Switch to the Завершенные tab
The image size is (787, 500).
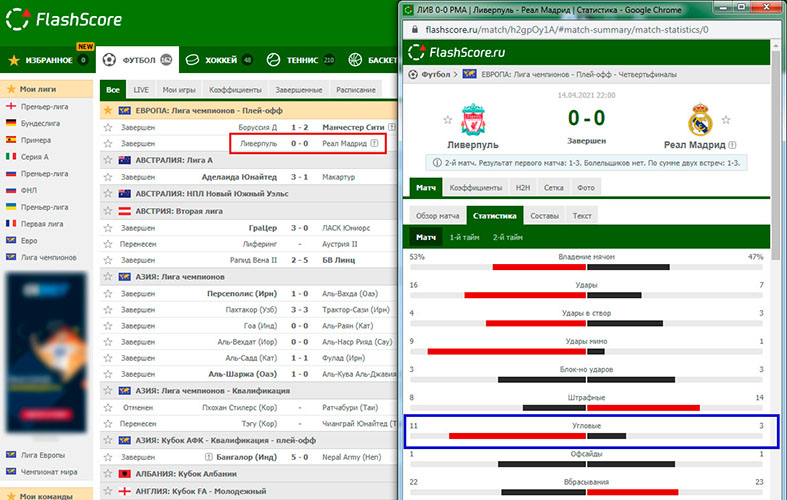[x=299, y=89]
